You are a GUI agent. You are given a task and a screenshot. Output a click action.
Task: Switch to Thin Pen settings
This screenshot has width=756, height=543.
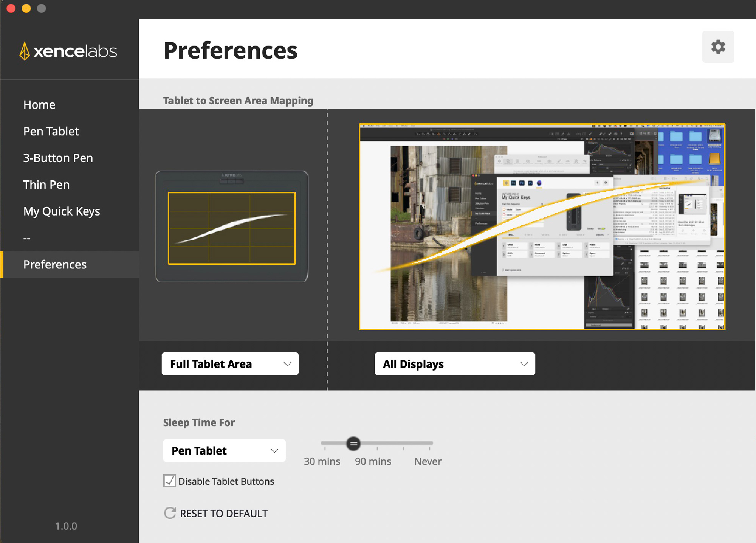pos(46,185)
